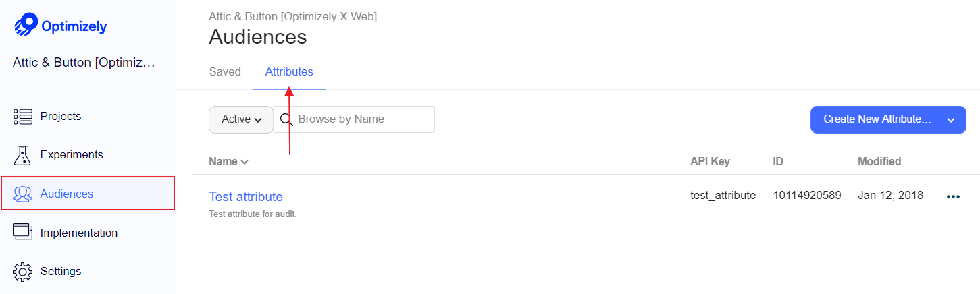This screenshot has width=980, height=294.
Task: Select the Experiments flask icon
Action: point(23,155)
